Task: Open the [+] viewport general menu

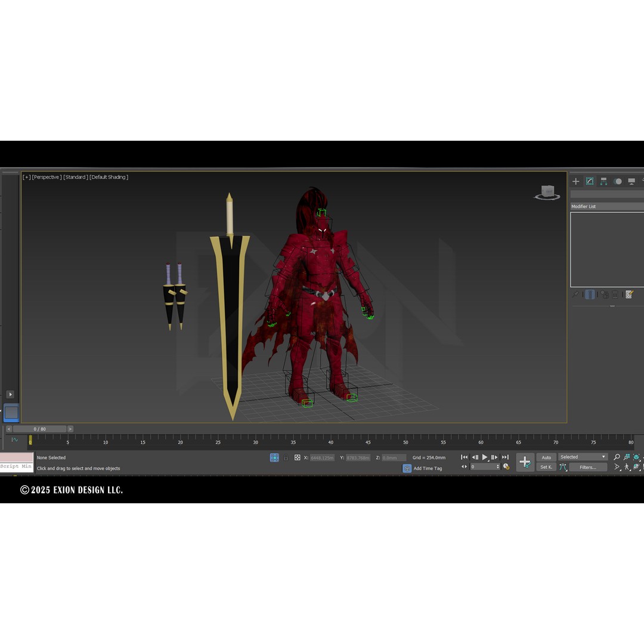Action: point(26,177)
